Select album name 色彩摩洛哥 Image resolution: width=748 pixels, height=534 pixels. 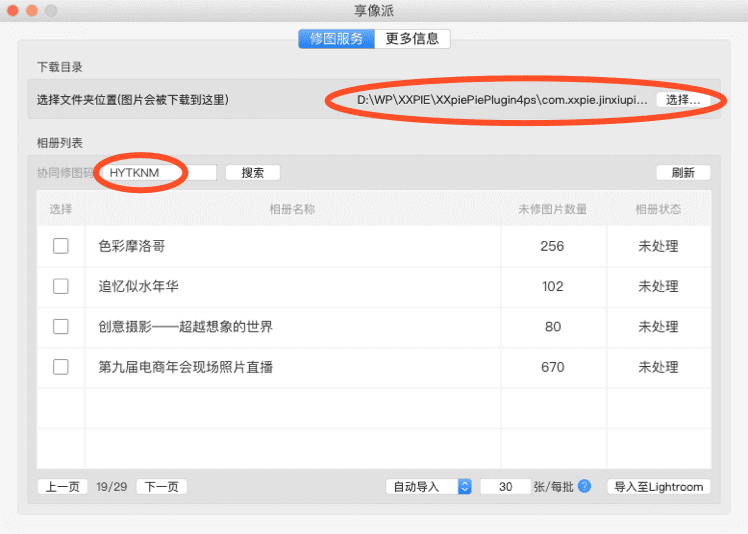(x=132, y=246)
